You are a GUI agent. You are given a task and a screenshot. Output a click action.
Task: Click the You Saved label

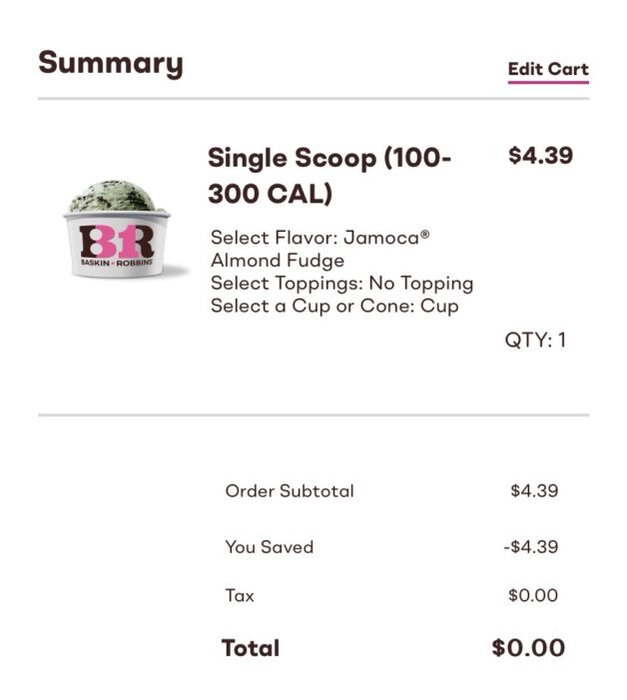(x=269, y=547)
